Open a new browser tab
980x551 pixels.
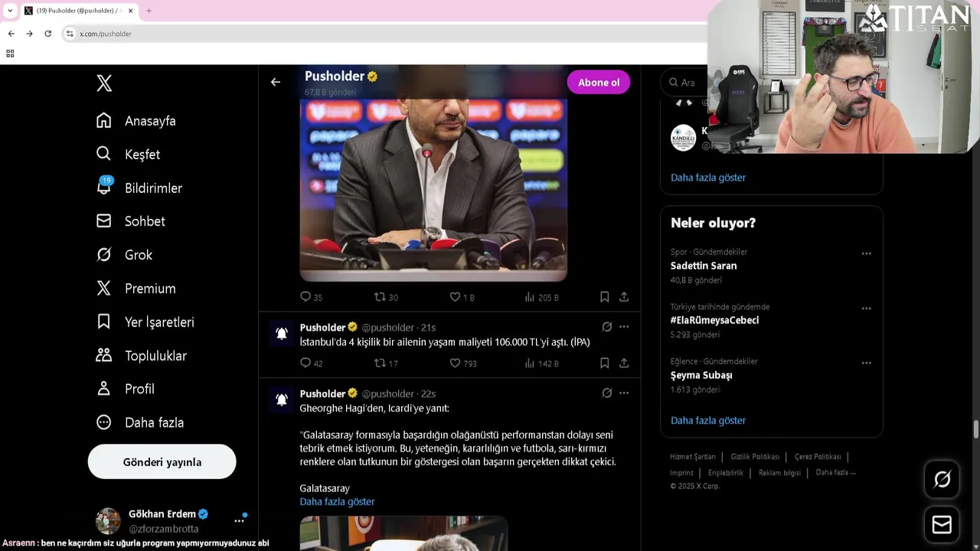point(149,11)
